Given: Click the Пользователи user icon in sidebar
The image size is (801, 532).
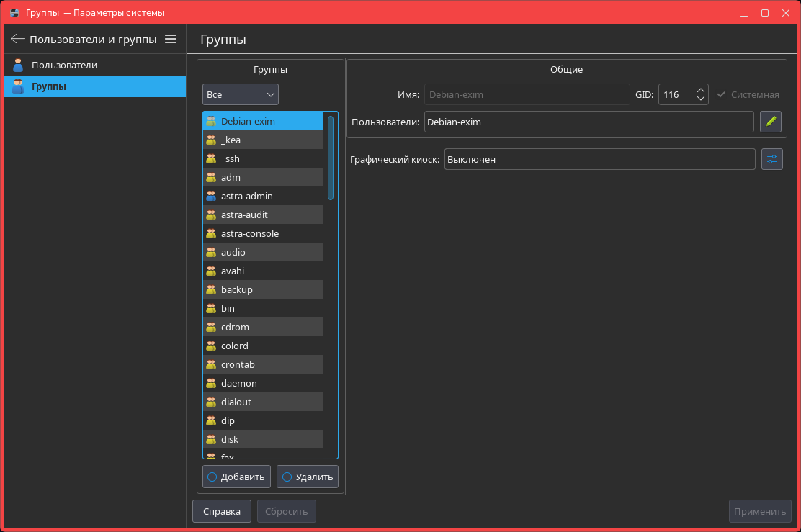Looking at the screenshot, I should pyautogui.click(x=18, y=65).
